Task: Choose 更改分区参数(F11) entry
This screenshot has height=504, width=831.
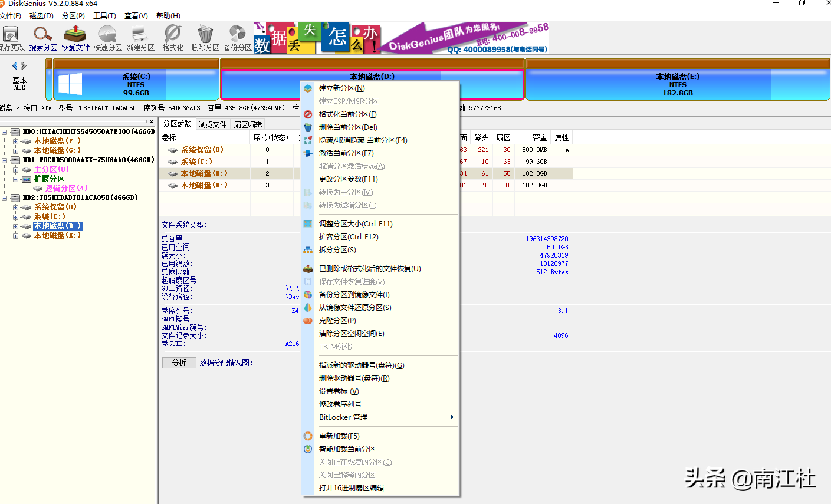Action: tap(380, 179)
